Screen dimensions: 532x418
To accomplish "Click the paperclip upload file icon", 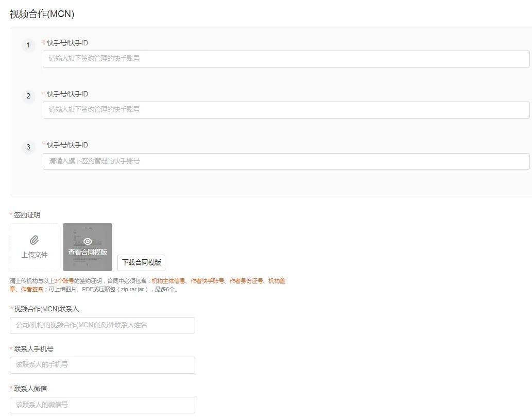I will (35, 240).
